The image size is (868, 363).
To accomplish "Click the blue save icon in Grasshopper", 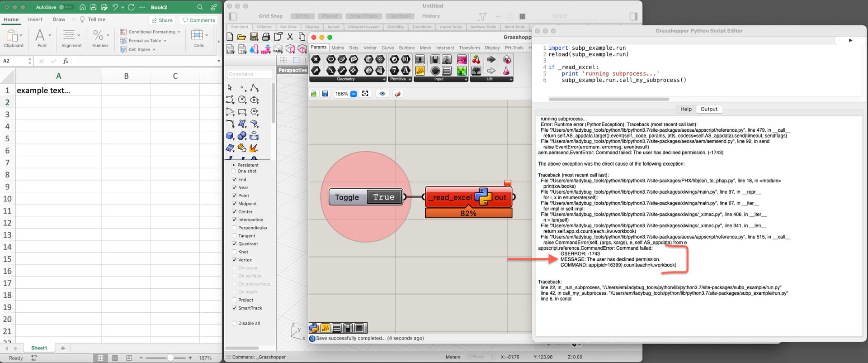I will click(x=325, y=94).
